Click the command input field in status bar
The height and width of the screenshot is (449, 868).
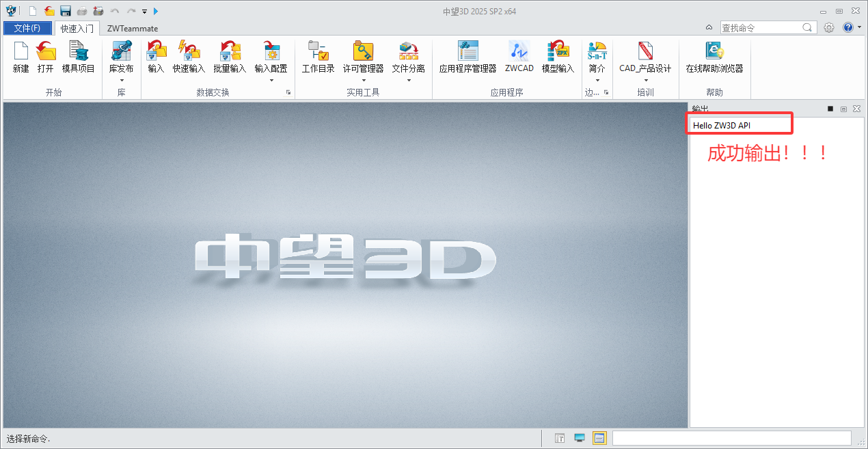732,438
